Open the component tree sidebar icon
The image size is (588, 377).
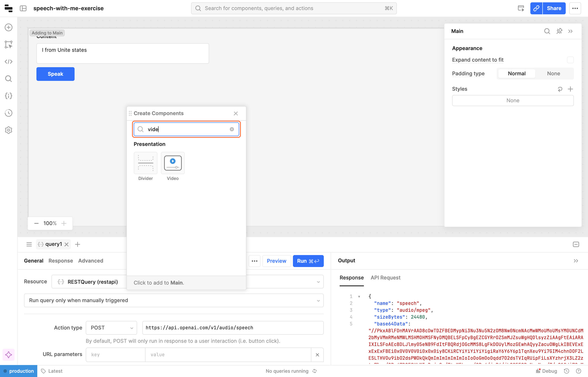pos(9,45)
